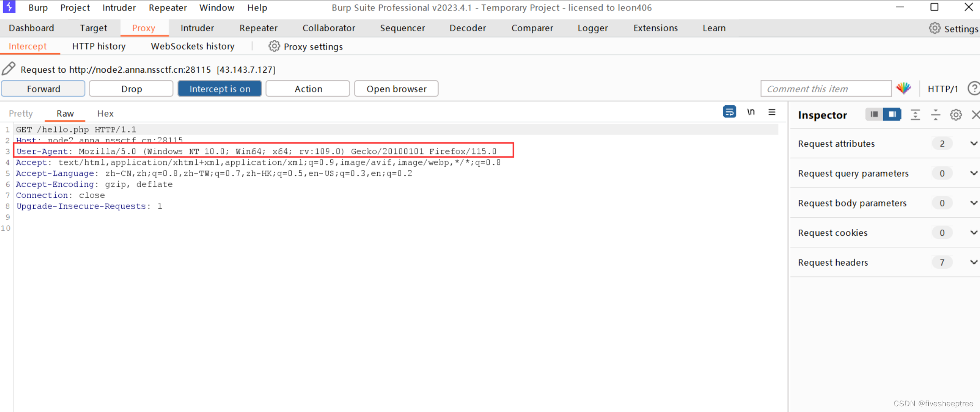Show non-printable characters with the \n icon
This screenshot has height=412, width=980.
(750, 112)
